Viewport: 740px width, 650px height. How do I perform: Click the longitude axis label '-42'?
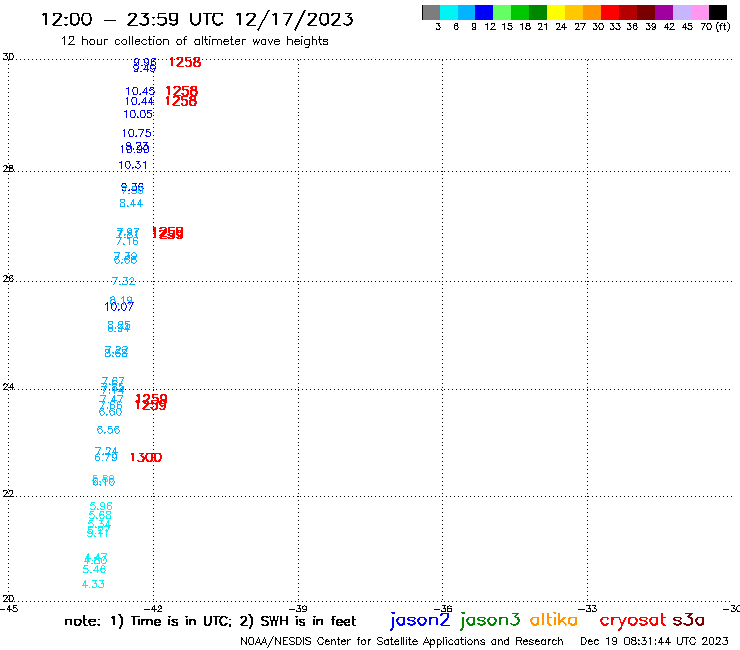click(x=153, y=608)
